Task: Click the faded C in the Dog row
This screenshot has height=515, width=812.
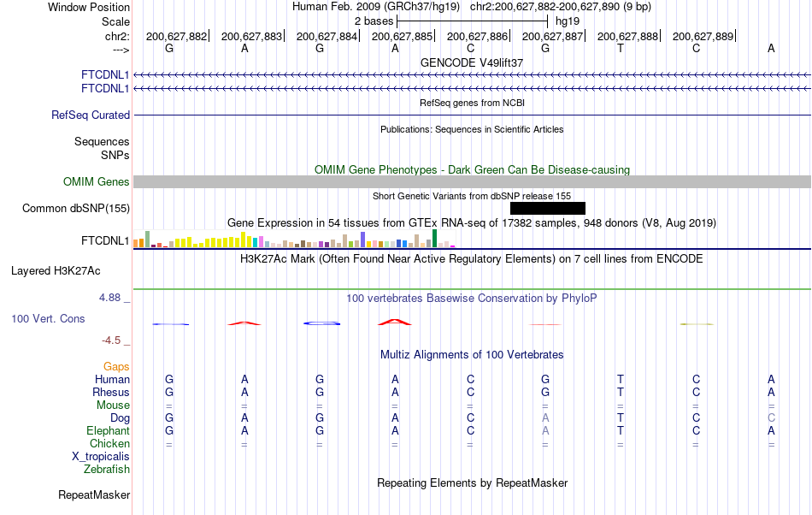Action: click(x=771, y=417)
